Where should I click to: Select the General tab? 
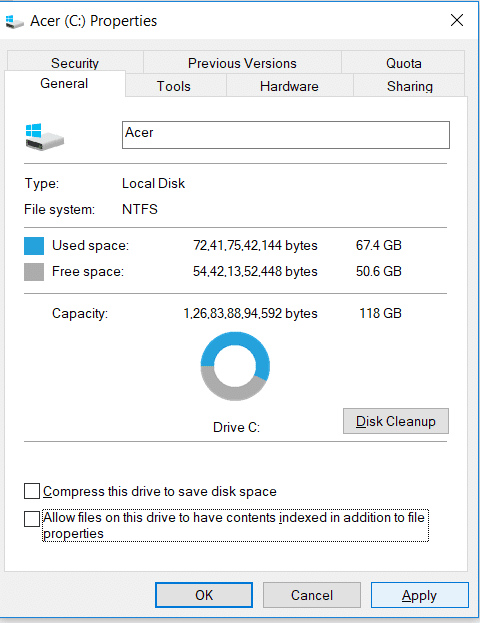coord(64,83)
